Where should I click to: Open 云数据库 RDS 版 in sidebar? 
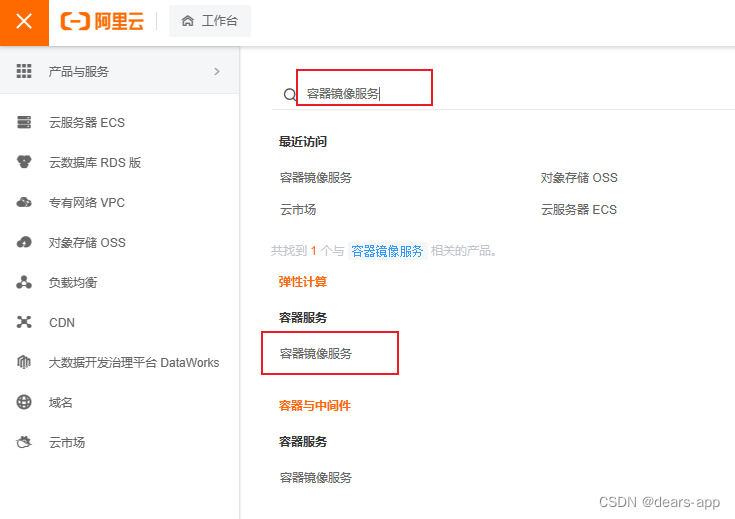(x=95, y=163)
